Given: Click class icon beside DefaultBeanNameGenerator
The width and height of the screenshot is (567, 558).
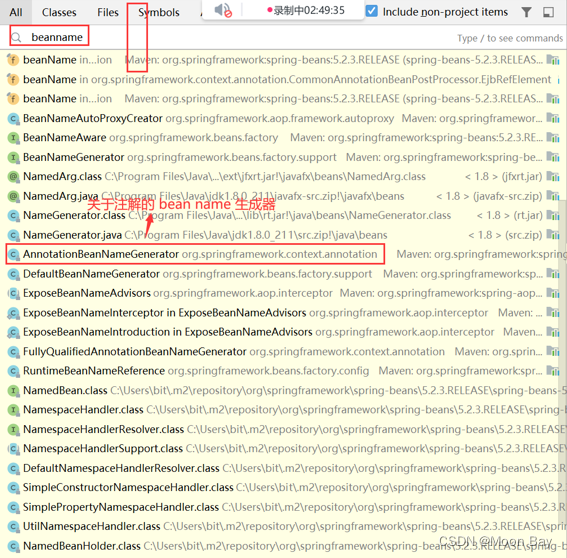Looking at the screenshot, I should click(x=13, y=274).
